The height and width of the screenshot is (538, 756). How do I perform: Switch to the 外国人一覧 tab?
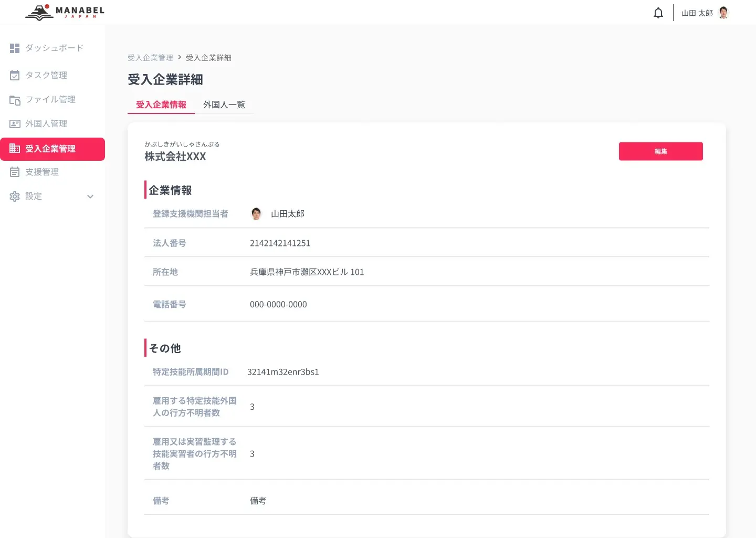[224, 105]
